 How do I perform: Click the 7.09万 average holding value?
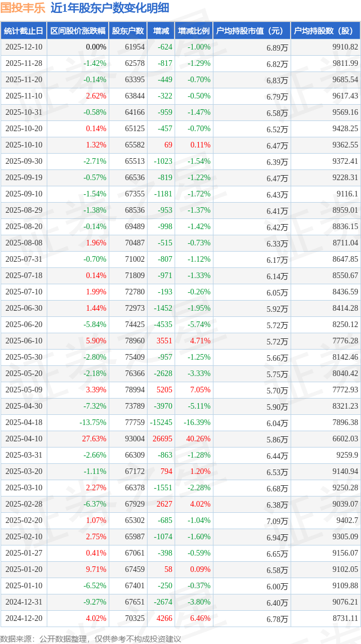(277, 521)
